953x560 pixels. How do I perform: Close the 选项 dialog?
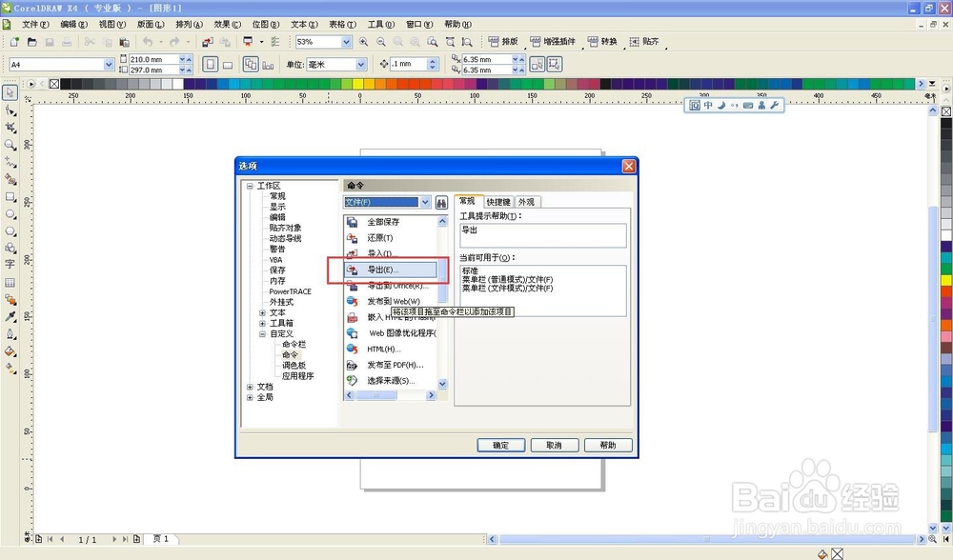tap(629, 166)
